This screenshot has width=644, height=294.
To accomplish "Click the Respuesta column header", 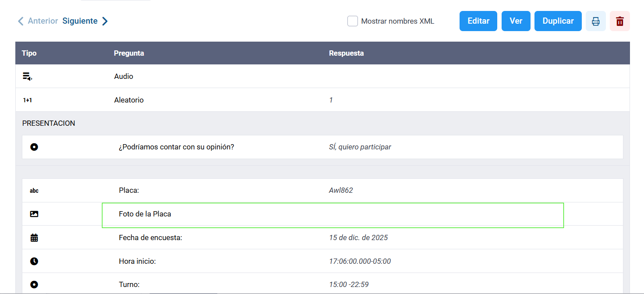I will (x=346, y=53).
